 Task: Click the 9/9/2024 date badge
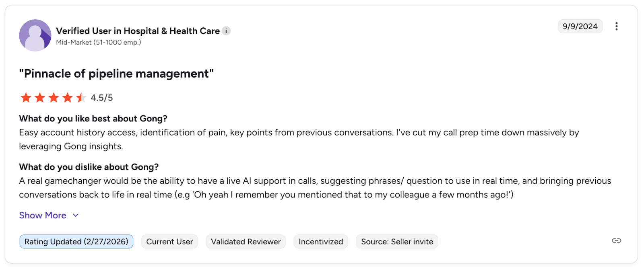[x=580, y=26]
